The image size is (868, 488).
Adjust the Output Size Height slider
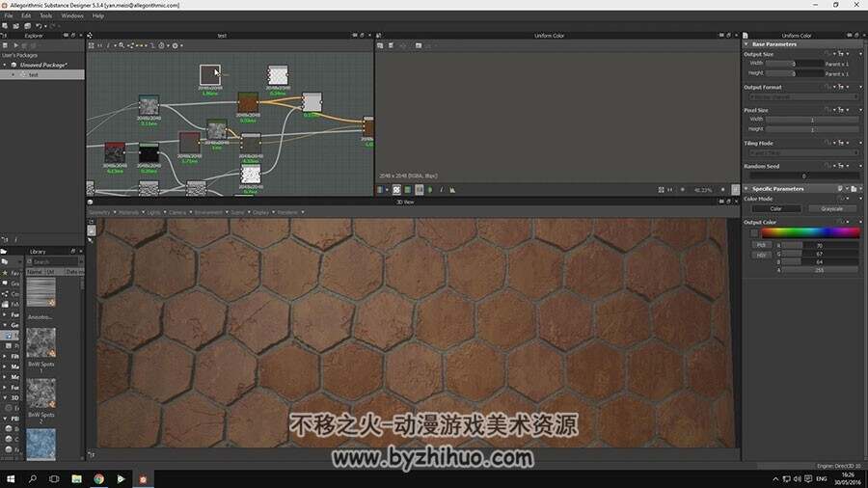795,73
